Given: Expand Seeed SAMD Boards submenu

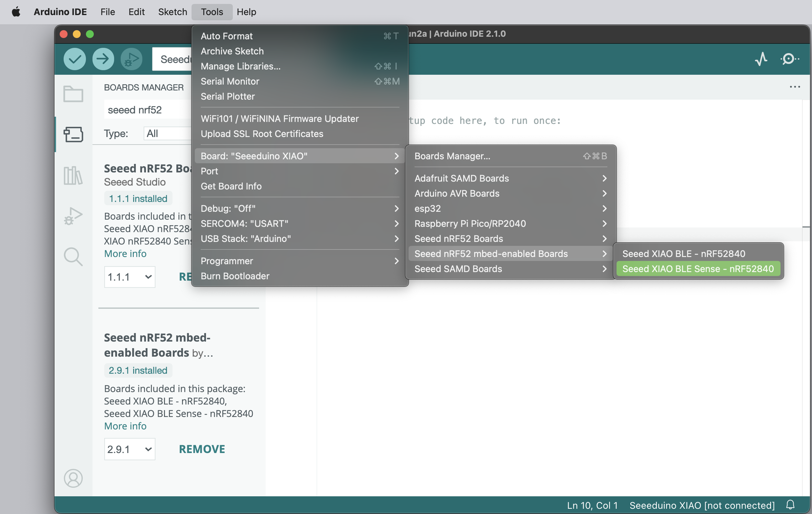Looking at the screenshot, I should (x=511, y=269).
